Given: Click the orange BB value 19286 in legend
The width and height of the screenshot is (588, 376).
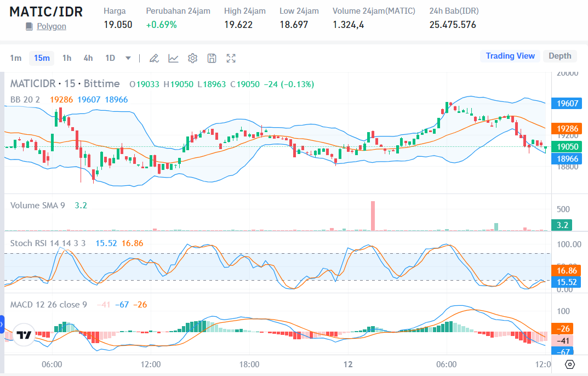Looking at the screenshot, I should [61, 99].
